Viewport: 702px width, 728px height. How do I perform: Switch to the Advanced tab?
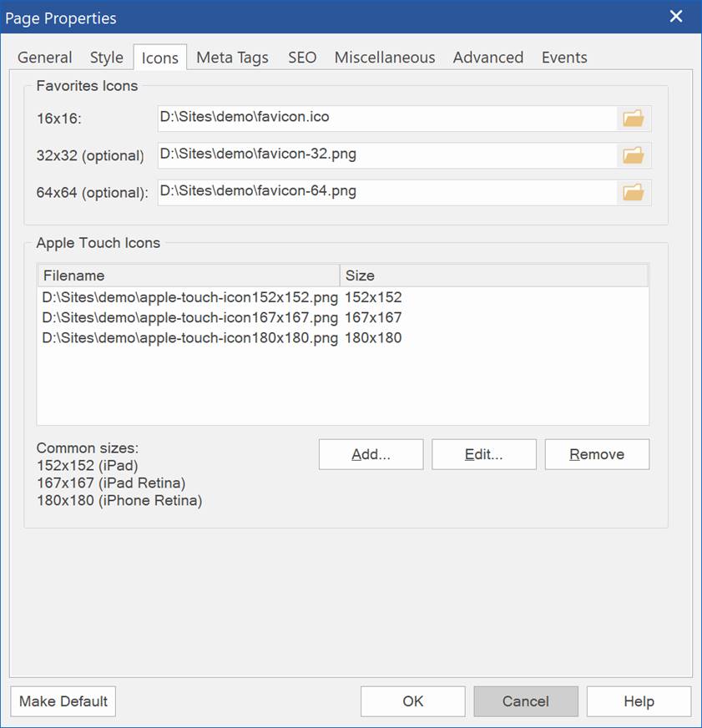488,58
